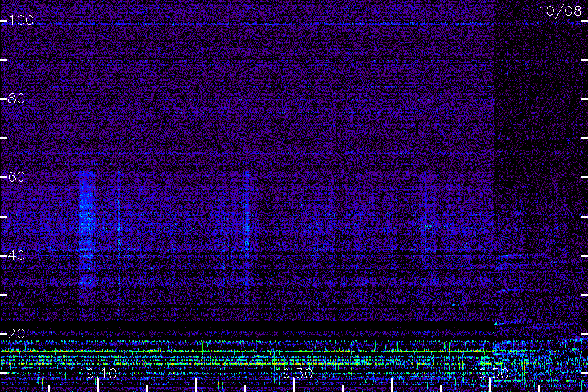Click the 20 frequency axis label
Viewport: 588px width, 392px height.
coord(16,333)
